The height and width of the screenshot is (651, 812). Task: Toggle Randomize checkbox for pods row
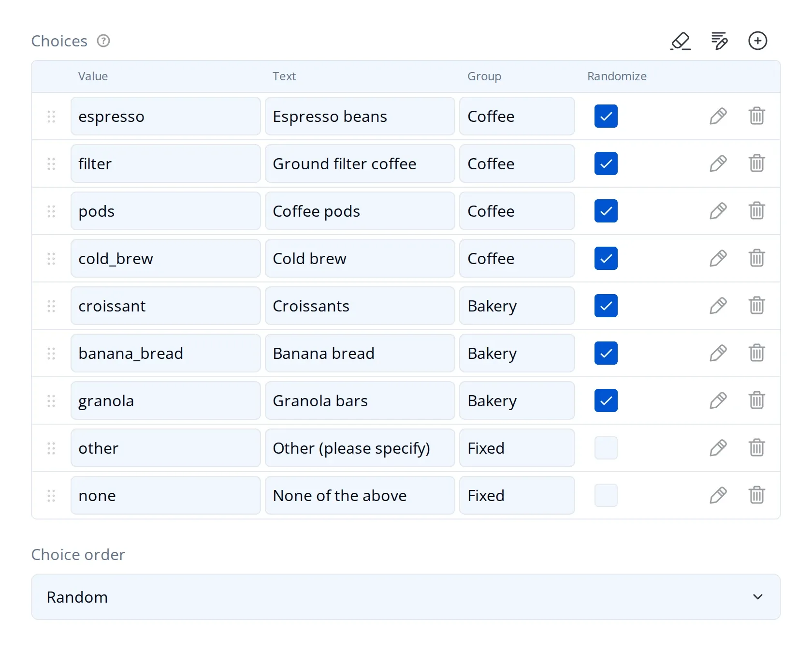(x=606, y=211)
